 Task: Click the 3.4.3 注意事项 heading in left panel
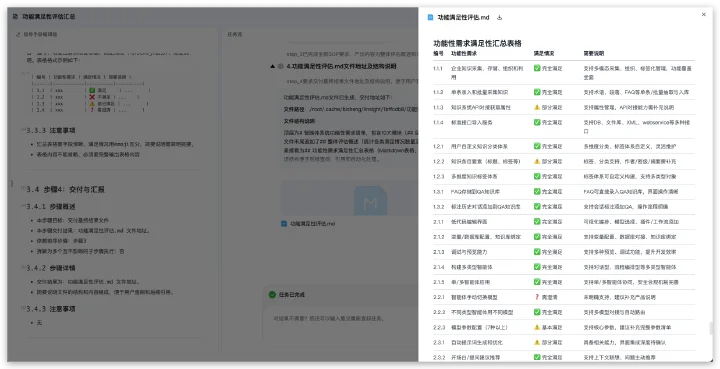pos(51,309)
